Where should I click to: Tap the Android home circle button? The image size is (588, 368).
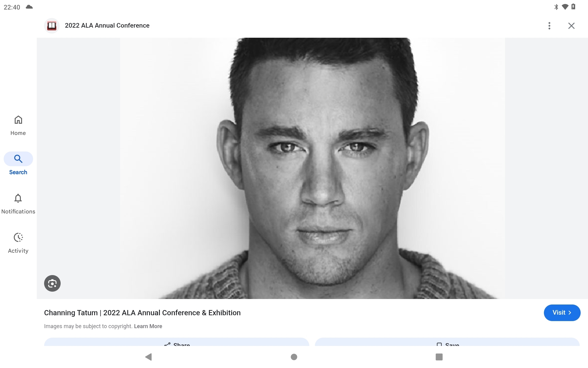[x=294, y=357]
